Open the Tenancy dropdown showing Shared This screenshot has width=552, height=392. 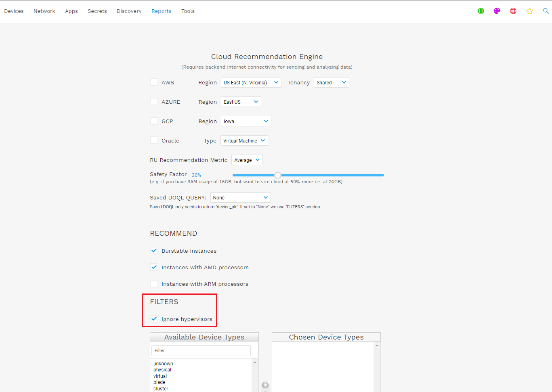331,82
